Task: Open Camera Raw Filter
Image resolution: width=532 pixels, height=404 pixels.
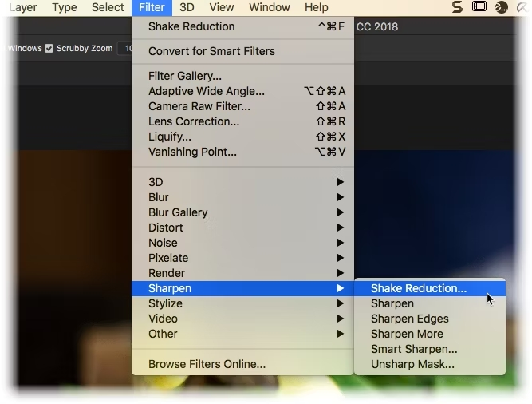Action: pyautogui.click(x=199, y=106)
